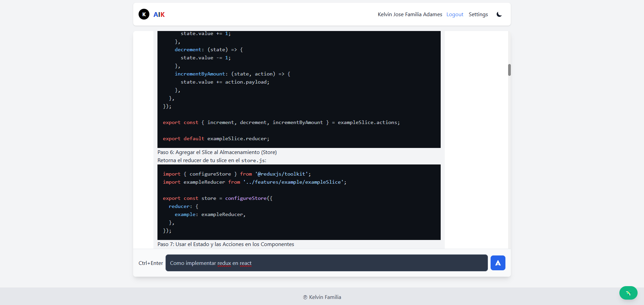Click the 'export default exampleSlice.reducer;' code line
This screenshot has width=644, height=305.
(x=216, y=139)
